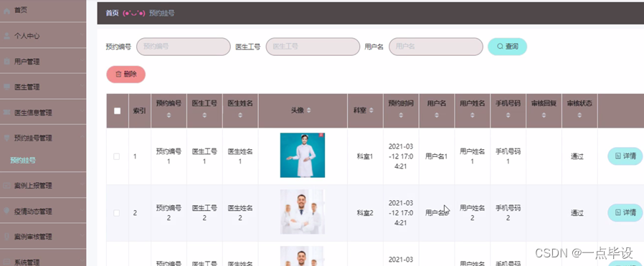Click the 科室1 cell
Screen dimensions: 644x266
point(365,156)
